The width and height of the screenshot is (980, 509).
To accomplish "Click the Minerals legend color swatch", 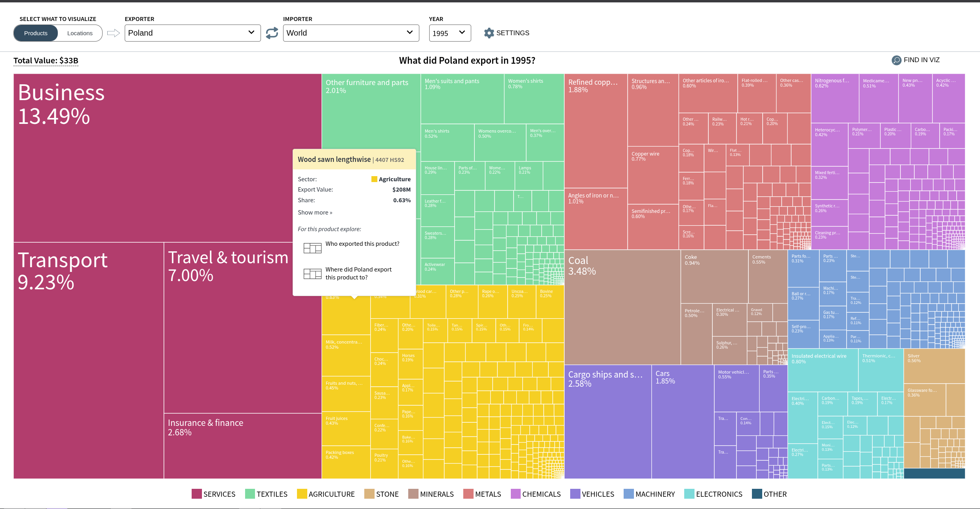I will [413, 494].
